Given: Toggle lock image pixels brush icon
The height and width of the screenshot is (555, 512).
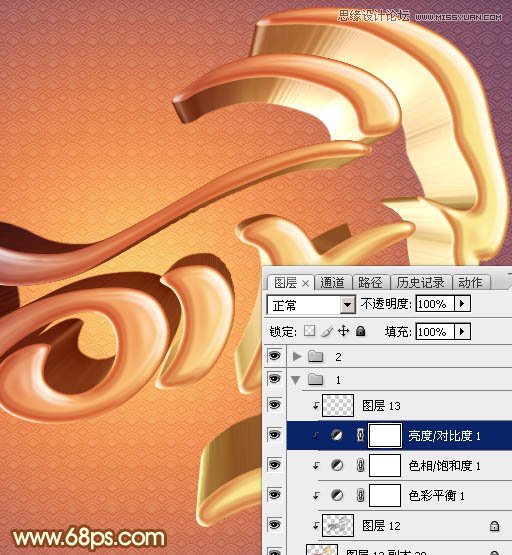Looking at the screenshot, I should click(x=327, y=332).
